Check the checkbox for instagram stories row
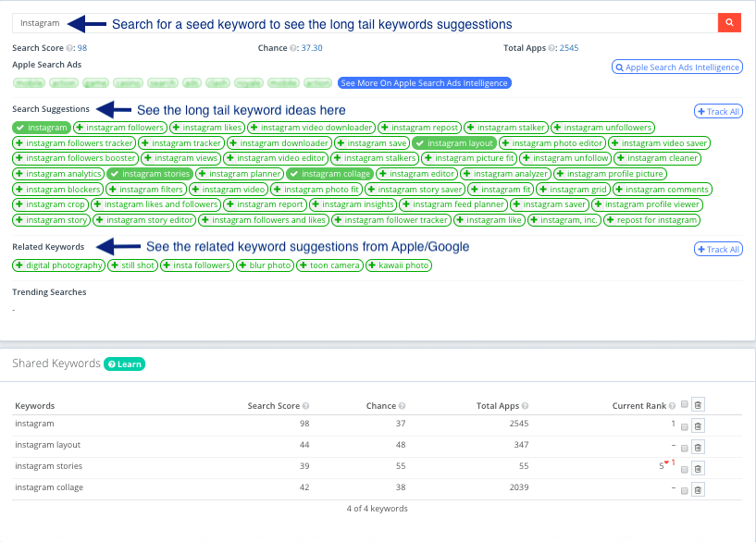 coord(684,469)
